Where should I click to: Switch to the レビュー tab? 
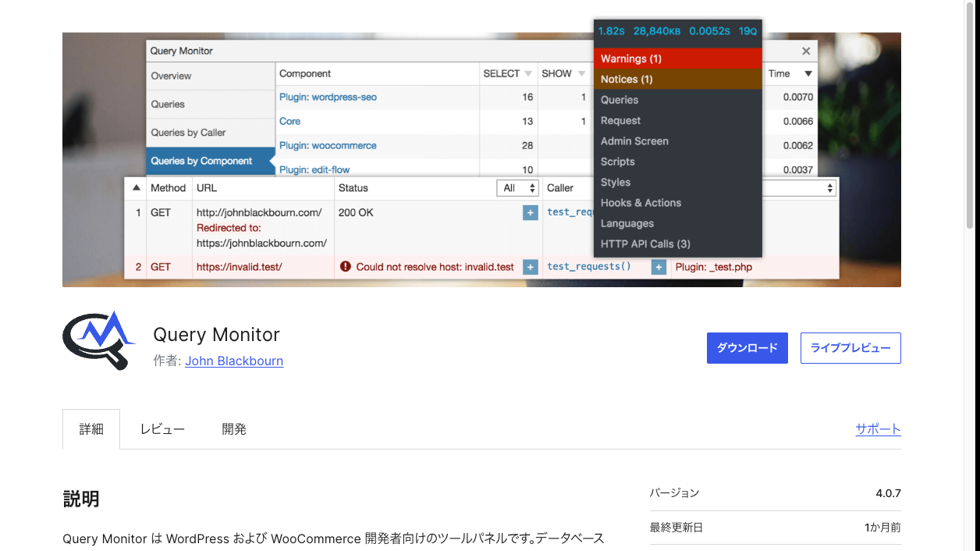(x=162, y=429)
